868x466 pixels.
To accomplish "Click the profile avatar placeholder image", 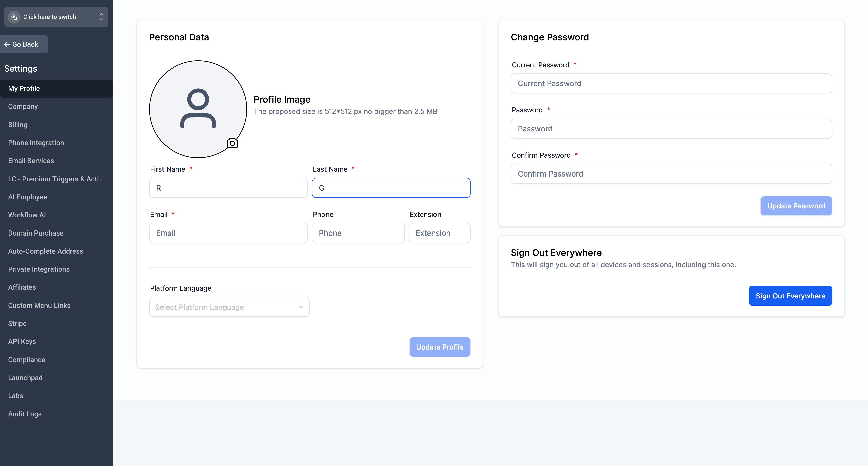I will coord(198,109).
